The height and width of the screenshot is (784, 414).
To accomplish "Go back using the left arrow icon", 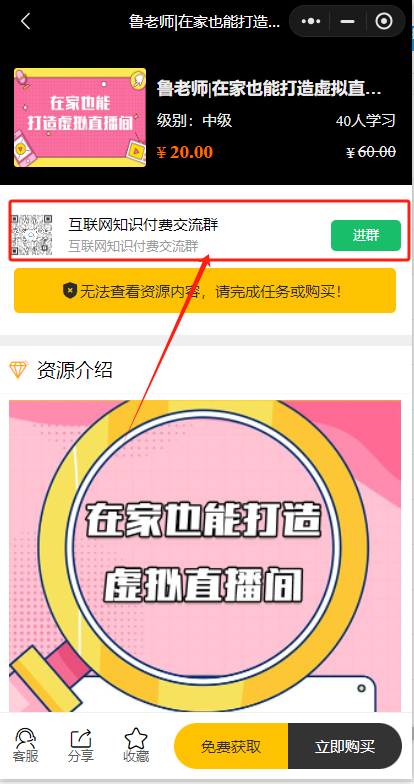I will click(x=26, y=22).
